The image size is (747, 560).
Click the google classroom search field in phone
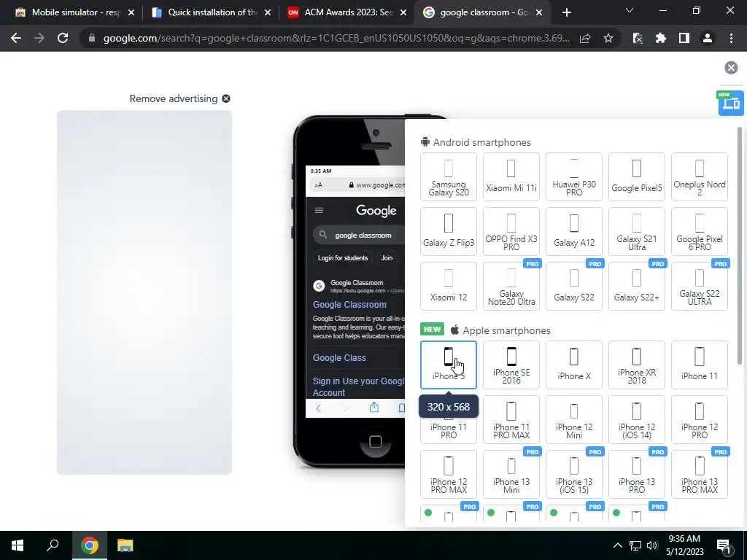pos(359,235)
